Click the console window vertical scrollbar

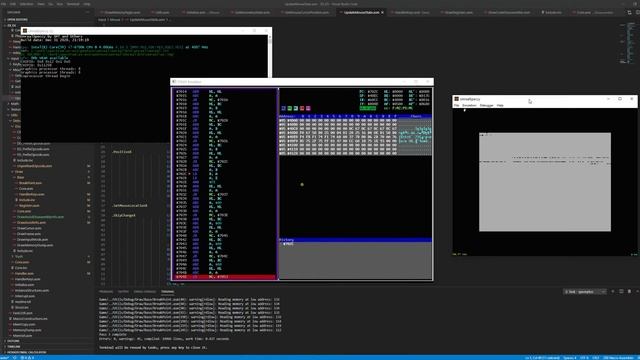(x=269, y=56)
